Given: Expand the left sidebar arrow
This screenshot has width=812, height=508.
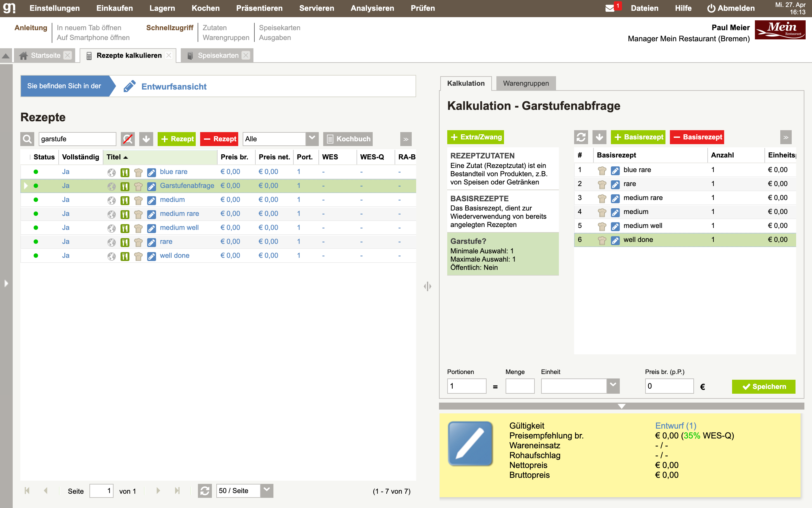Looking at the screenshot, I should pos(6,283).
